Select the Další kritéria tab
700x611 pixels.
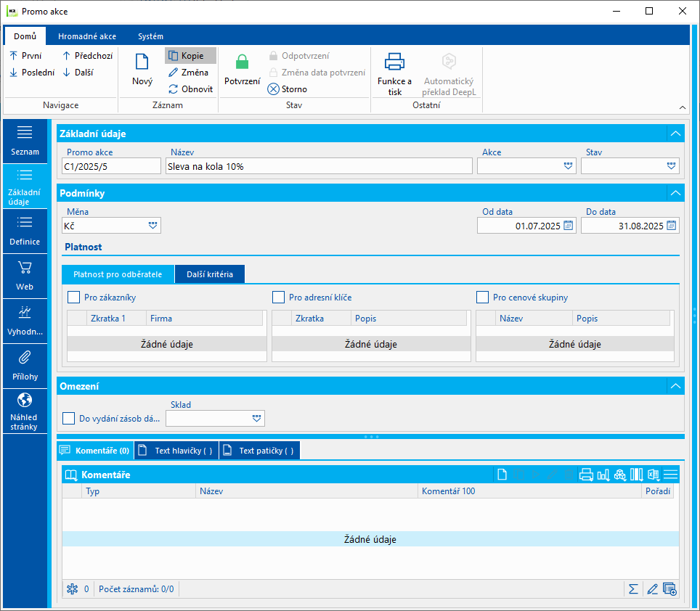click(209, 274)
